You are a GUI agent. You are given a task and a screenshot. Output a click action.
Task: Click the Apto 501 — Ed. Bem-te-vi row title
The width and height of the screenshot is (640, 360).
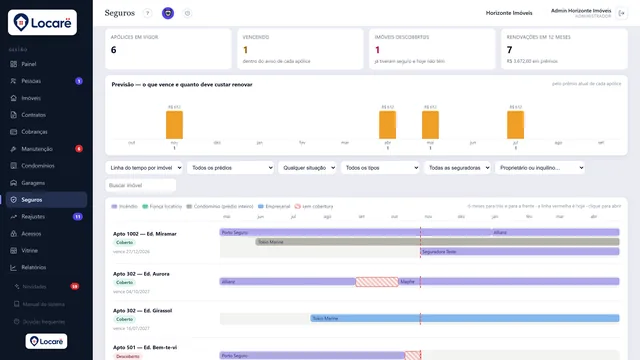coord(145,347)
